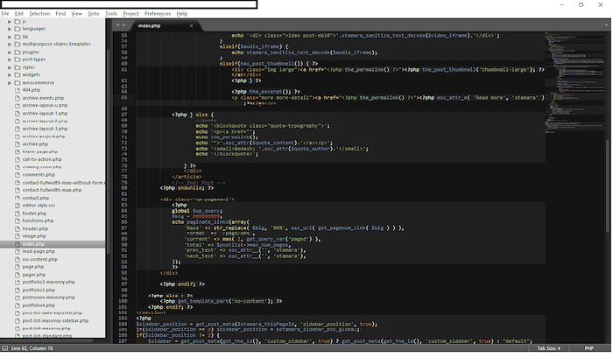Expand the js folder arrow
The image size is (613, 364).
10,22
